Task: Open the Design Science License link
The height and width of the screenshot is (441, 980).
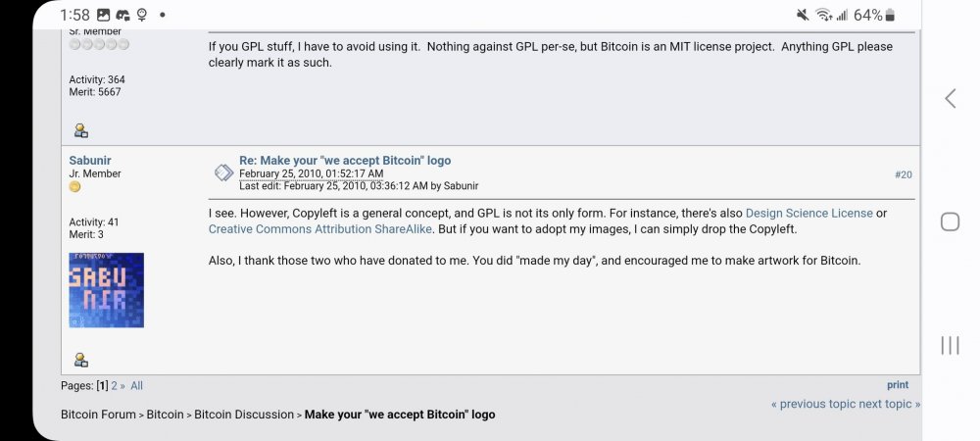Action: click(x=808, y=213)
